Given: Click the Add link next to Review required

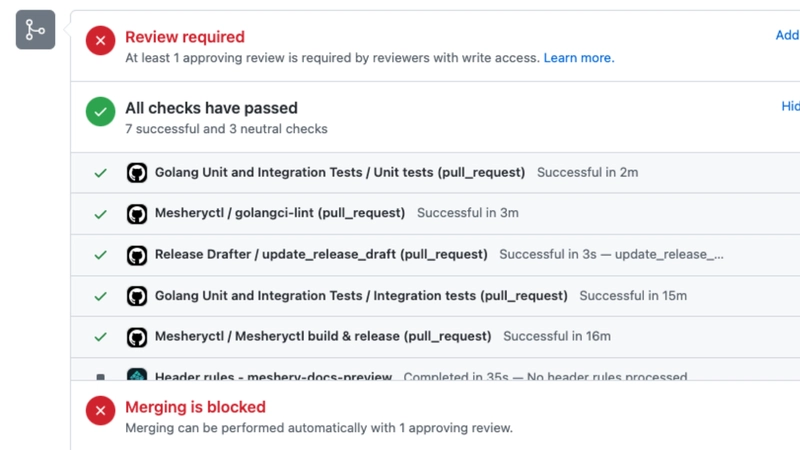Looking at the screenshot, I should (x=787, y=35).
